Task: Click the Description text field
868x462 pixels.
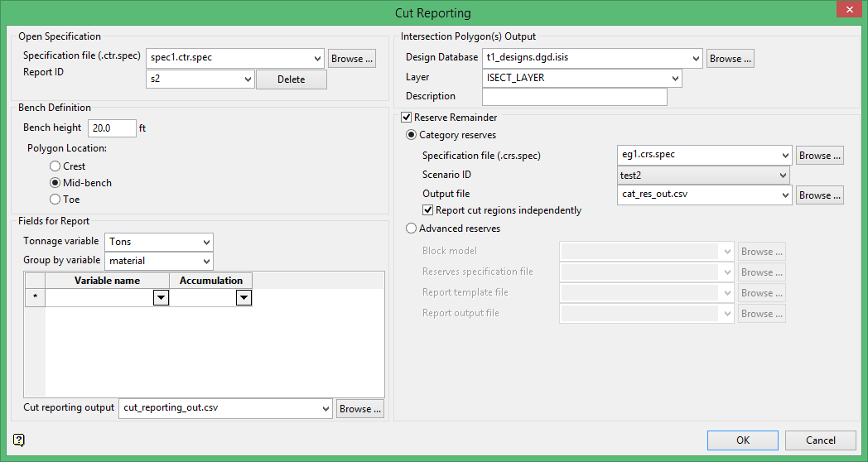Action: click(576, 97)
